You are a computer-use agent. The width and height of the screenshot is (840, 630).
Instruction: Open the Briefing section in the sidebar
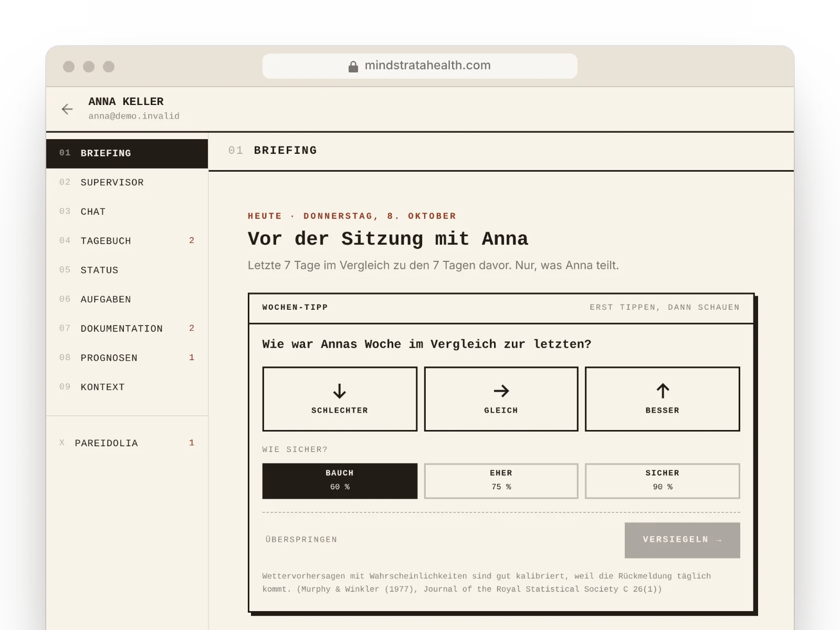tap(127, 153)
